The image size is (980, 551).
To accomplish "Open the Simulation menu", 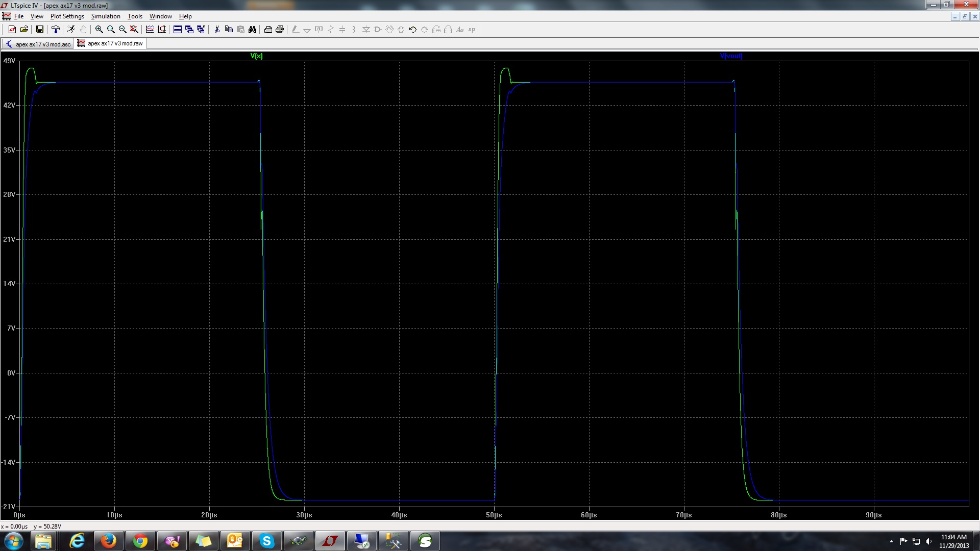I will coord(106,16).
